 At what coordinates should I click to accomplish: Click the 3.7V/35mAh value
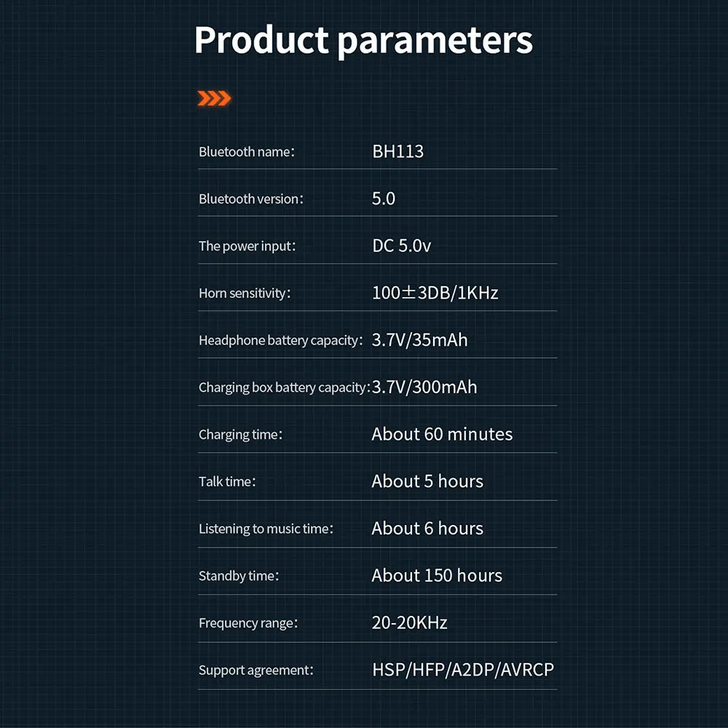(x=419, y=340)
